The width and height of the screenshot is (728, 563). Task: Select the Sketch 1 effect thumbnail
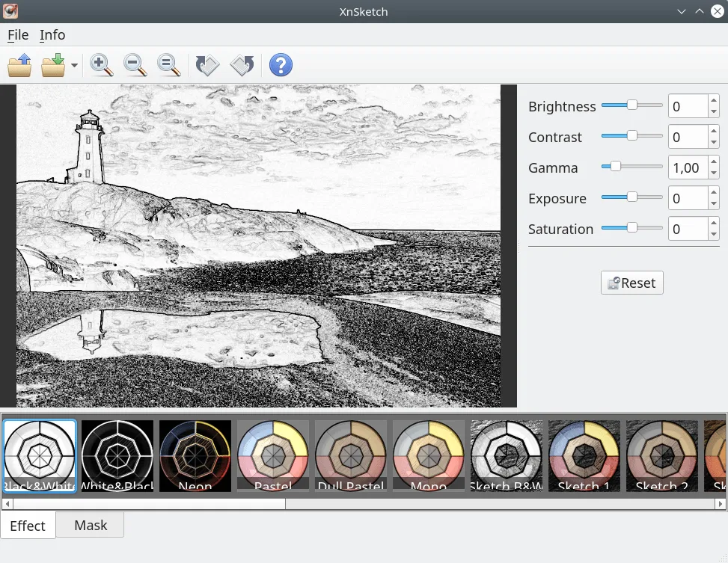pos(584,456)
